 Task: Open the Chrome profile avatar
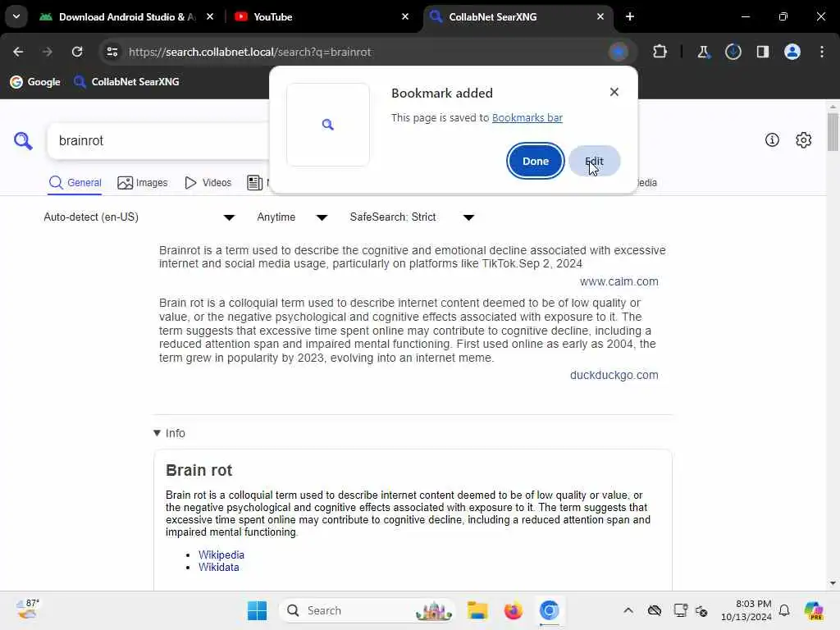[792, 52]
